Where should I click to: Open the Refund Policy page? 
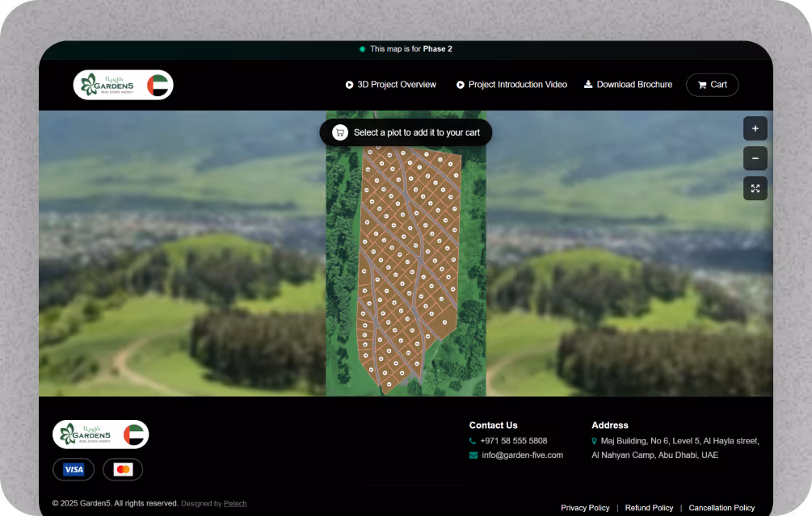[x=649, y=508]
